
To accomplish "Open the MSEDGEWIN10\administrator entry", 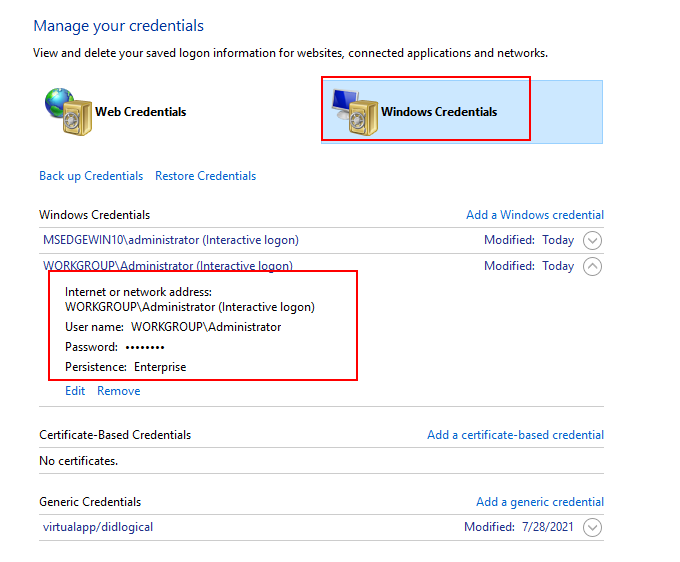I will click(x=171, y=240).
